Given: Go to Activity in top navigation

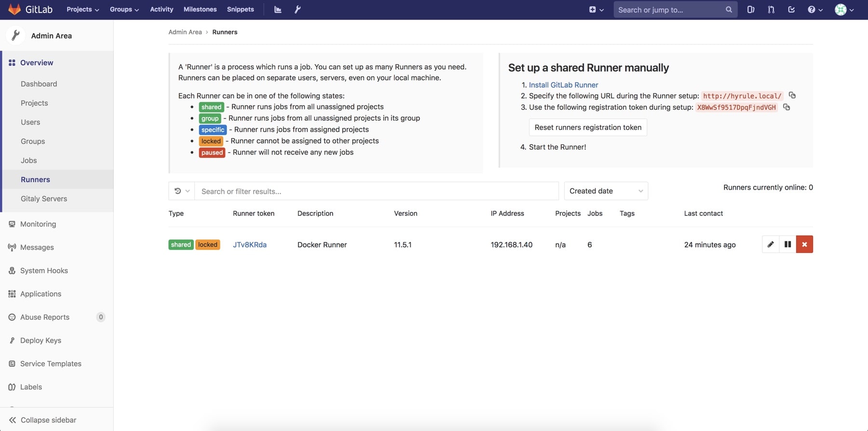Looking at the screenshot, I should point(162,10).
